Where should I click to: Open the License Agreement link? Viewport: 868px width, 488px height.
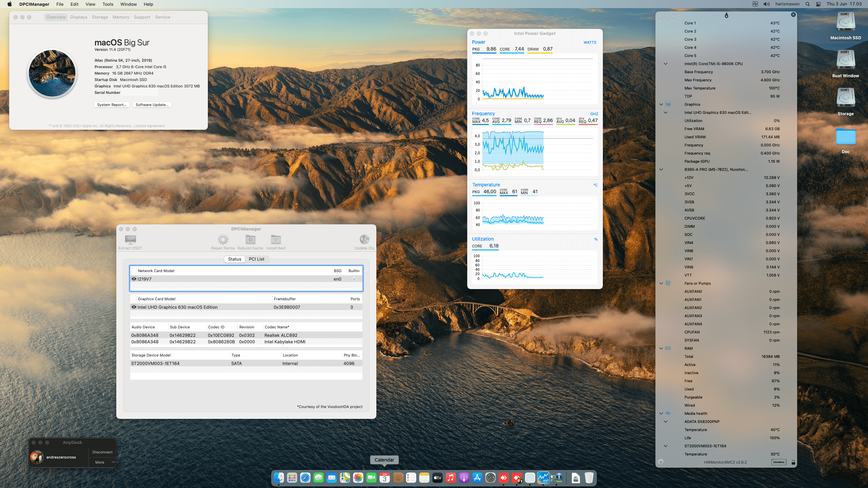[x=149, y=126]
